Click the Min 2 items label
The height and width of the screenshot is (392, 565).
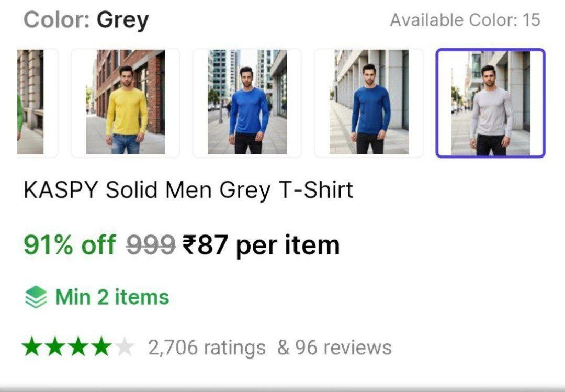pyautogui.click(x=112, y=297)
